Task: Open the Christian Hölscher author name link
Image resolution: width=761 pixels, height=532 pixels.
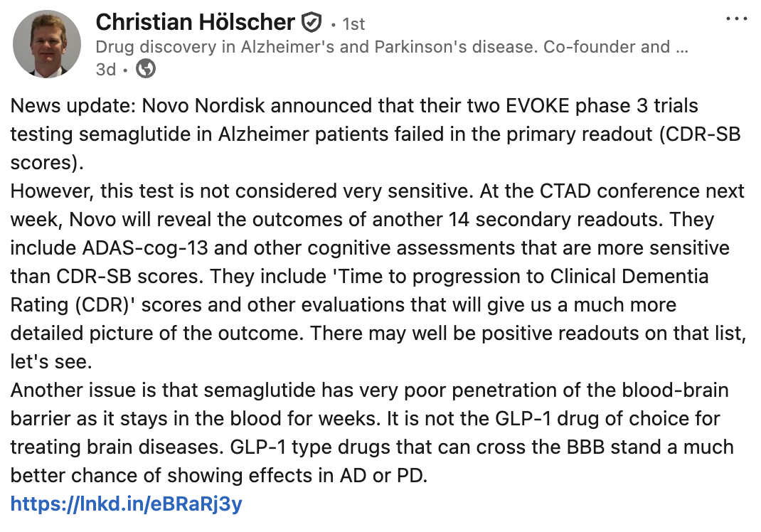Action: (x=195, y=23)
